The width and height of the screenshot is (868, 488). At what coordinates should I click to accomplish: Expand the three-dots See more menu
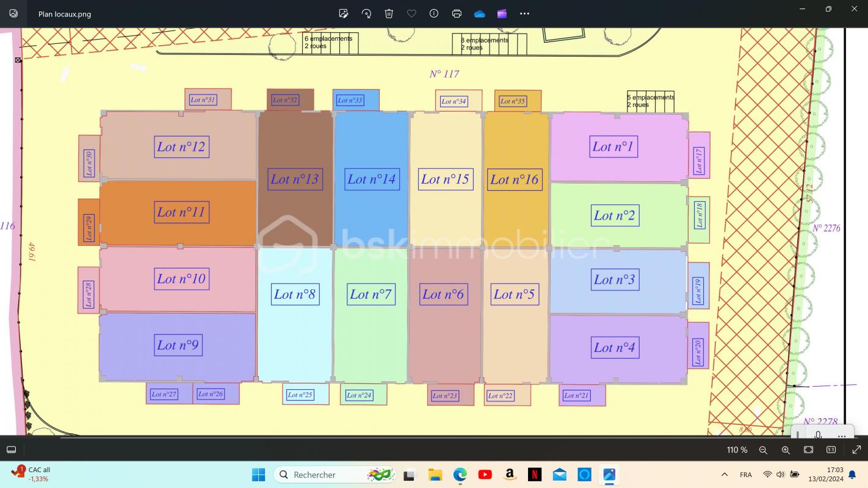click(x=524, y=13)
